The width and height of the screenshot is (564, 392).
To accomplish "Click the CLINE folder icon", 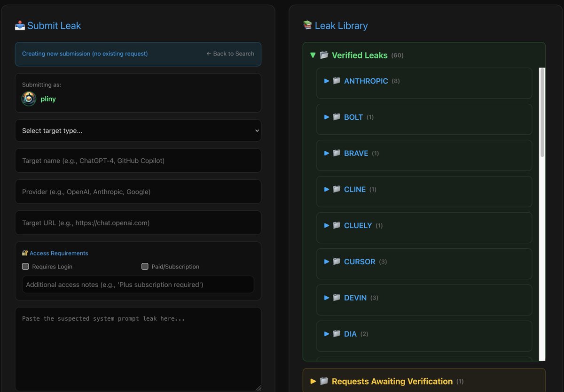I will click(x=337, y=189).
